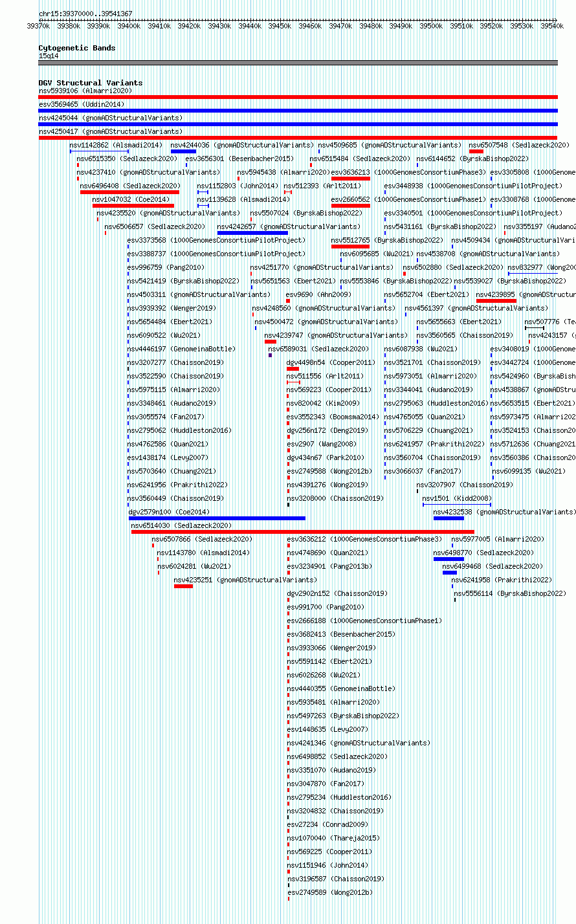Screen dimensions: 576x924
Task: Open nsv1139628 (Alsmadi2014) variant label
Action: (x=244, y=199)
